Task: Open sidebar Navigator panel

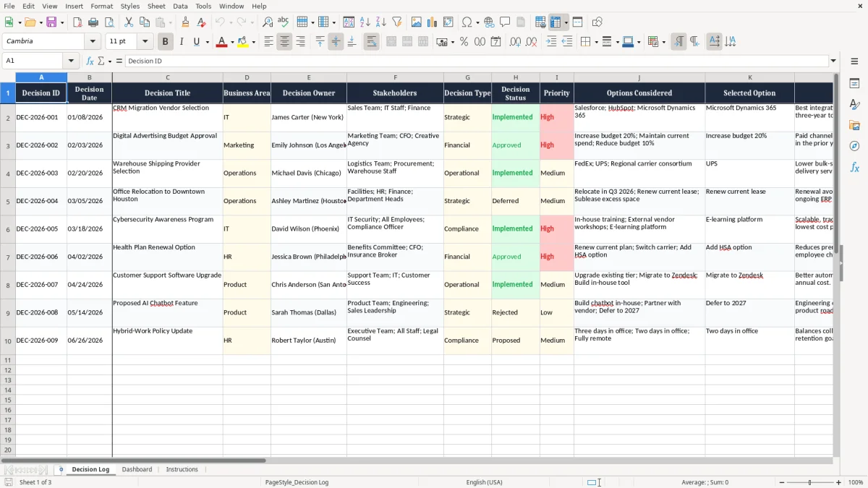Action: pos(854,146)
